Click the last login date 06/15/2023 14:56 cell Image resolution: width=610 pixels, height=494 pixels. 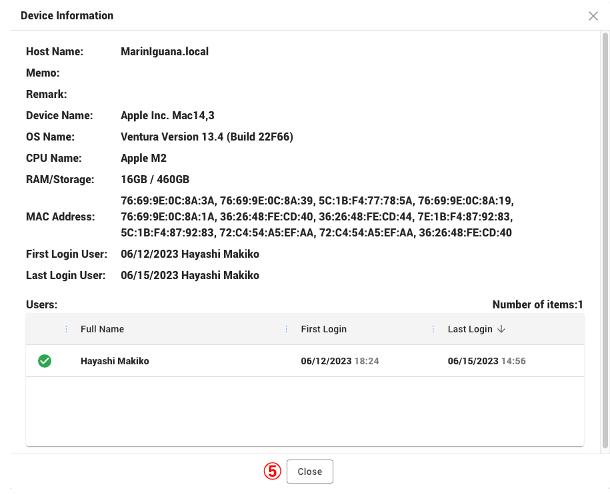point(486,361)
